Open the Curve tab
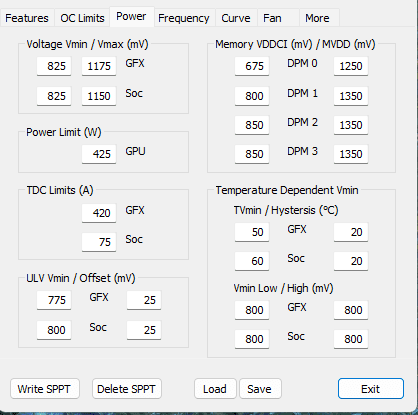The image size is (418, 415). coord(236,18)
